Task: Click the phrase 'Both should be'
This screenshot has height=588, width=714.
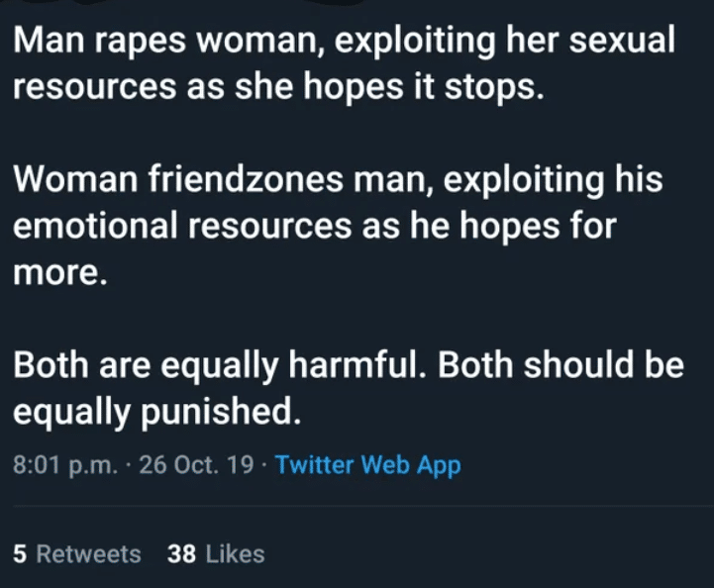Action: click(x=561, y=365)
